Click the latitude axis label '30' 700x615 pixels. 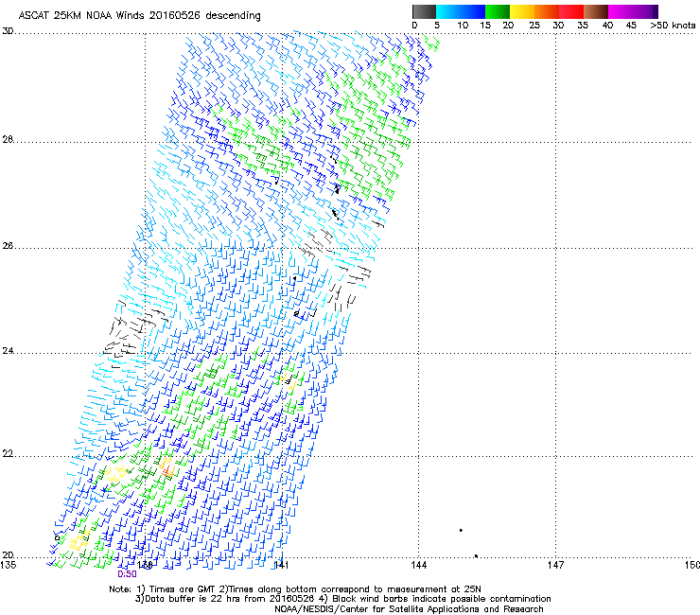[8, 31]
